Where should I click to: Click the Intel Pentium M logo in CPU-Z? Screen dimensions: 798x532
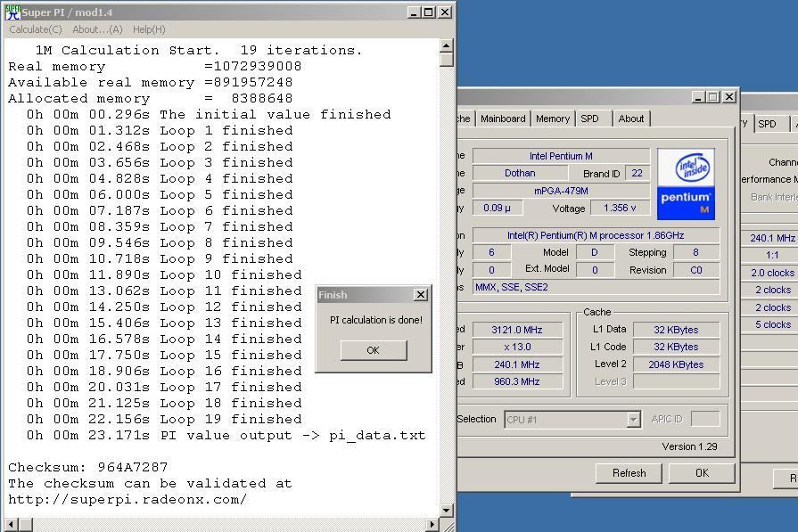pyautogui.click(x=686, y=184)
